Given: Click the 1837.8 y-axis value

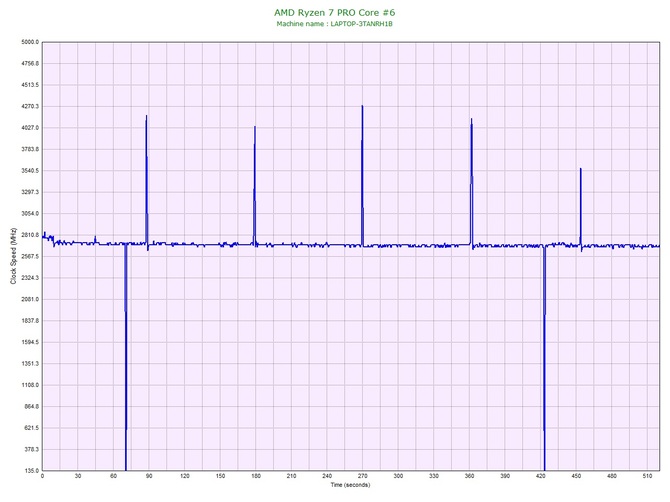Looking at the screenshot, I should (30, 320).
